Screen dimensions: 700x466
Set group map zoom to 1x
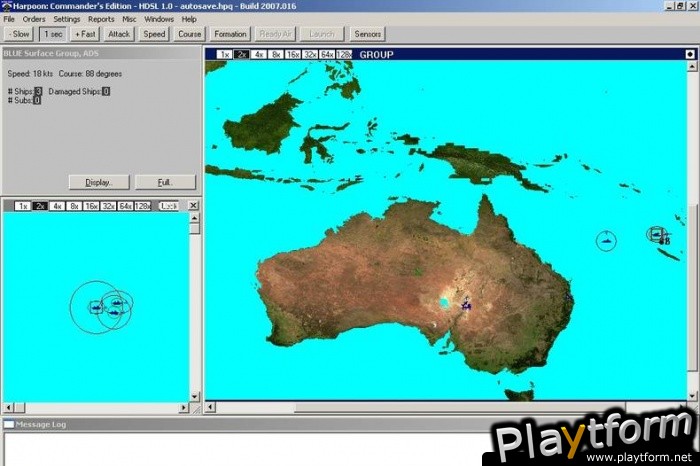pos(225,54)
